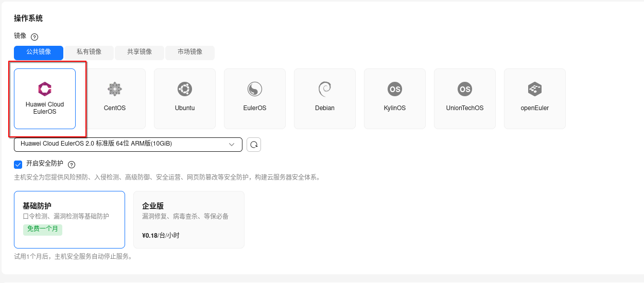The width and height of the screenshot is (644, 283).
Task: Select the 基础防护 protection card
Action: (69, 220)
